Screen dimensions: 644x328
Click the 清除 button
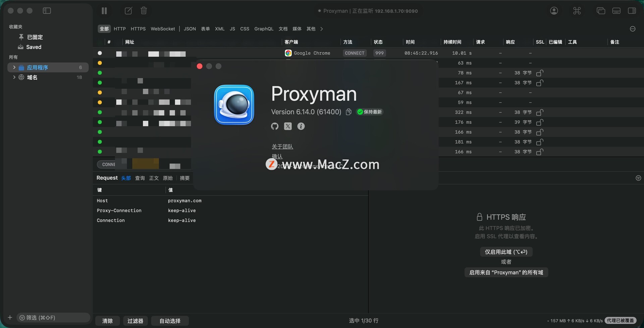[x=107, y=321]
